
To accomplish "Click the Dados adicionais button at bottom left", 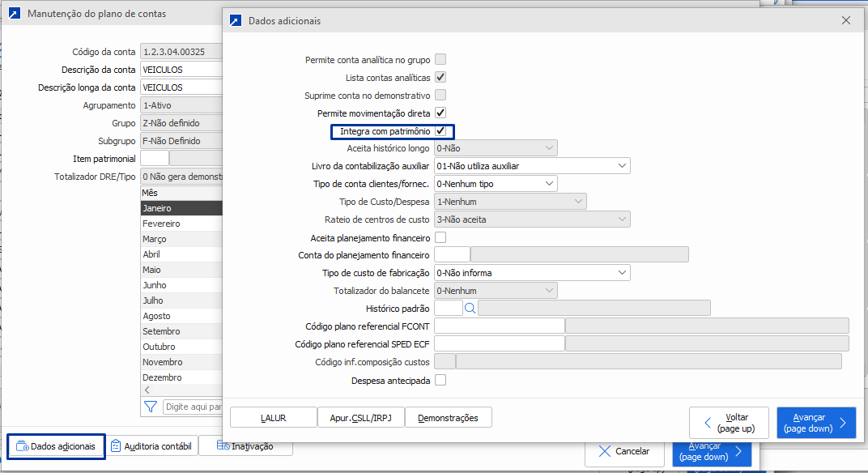I will [56, 445].
